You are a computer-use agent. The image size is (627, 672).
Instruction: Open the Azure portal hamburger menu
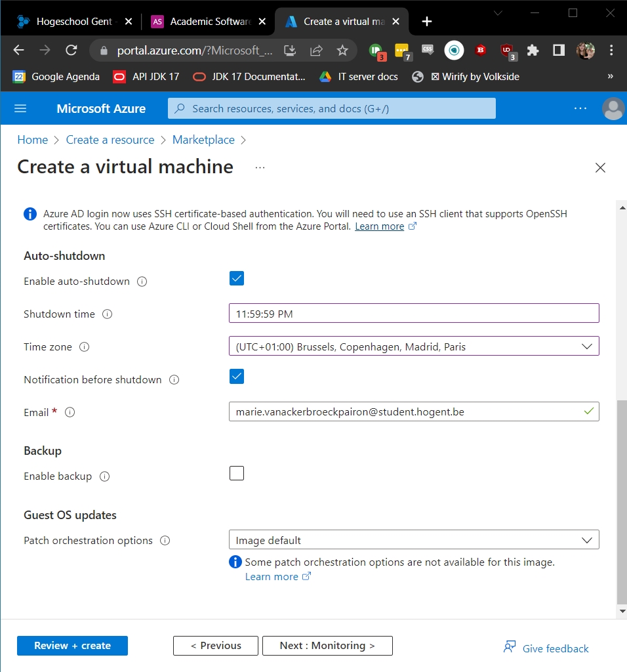(x=20, y=108)
